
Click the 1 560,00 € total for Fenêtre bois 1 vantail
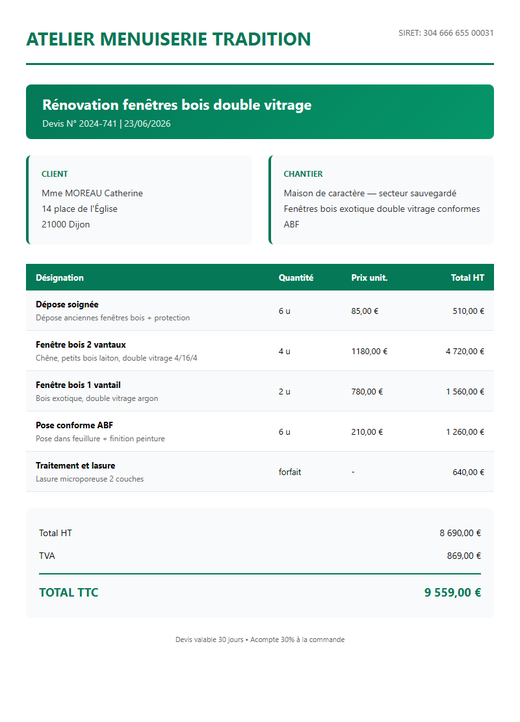pyautogui.click(x=465, y=392)
